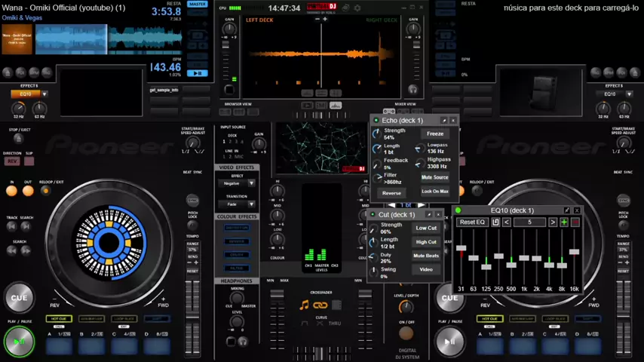Click the green plus icon in EQ10
This screenshot has width=644, height=362.
[x=564, y=222]
